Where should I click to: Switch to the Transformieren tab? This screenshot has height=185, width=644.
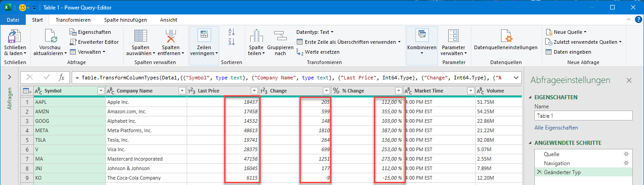pos(73,20)
